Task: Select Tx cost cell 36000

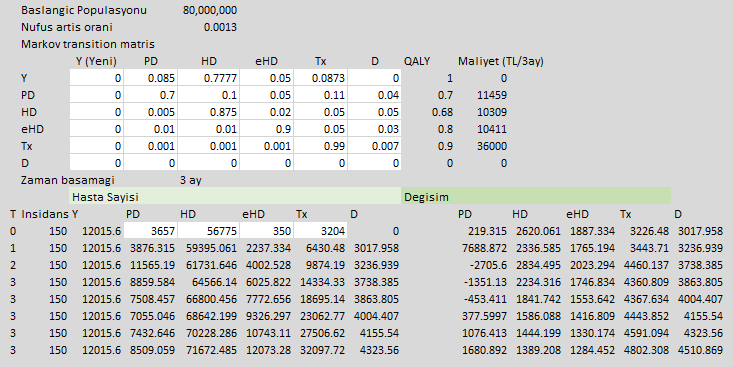Action: tap(492, 146)
